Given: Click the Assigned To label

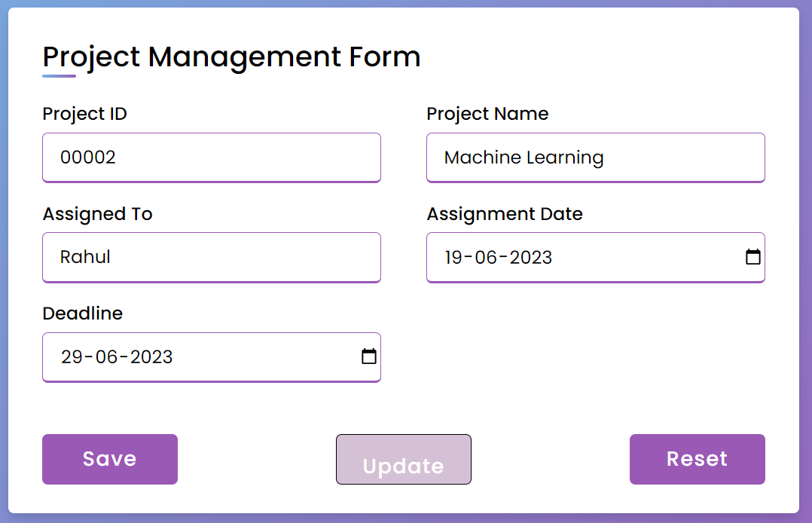Looking at the screenshot, I should 97,214.
